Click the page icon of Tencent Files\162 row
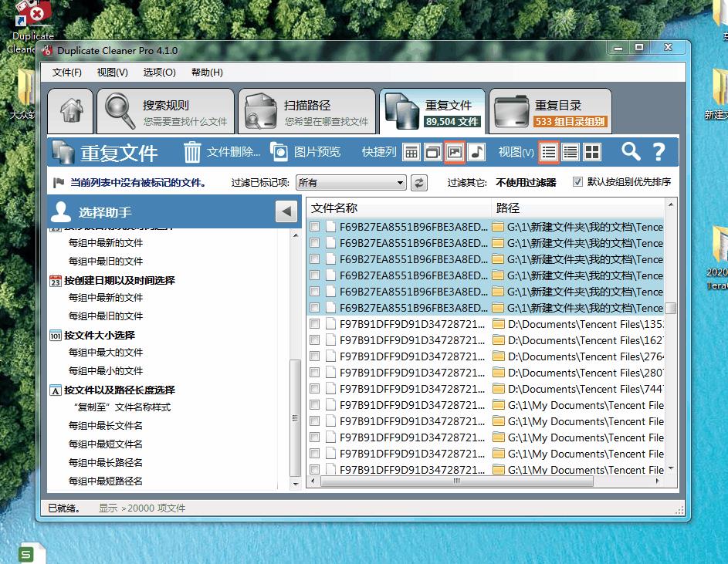This screenshot has width=728, height=564. point(330,340)
